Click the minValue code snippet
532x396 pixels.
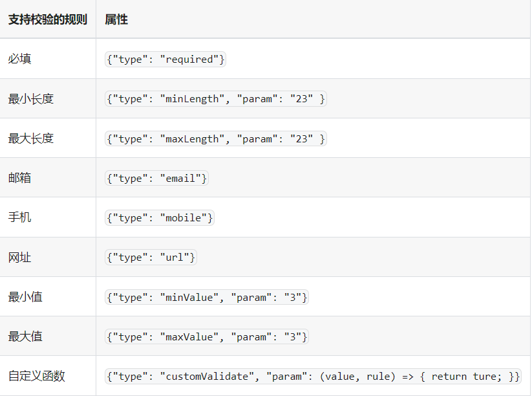click(x=207, y=298)
